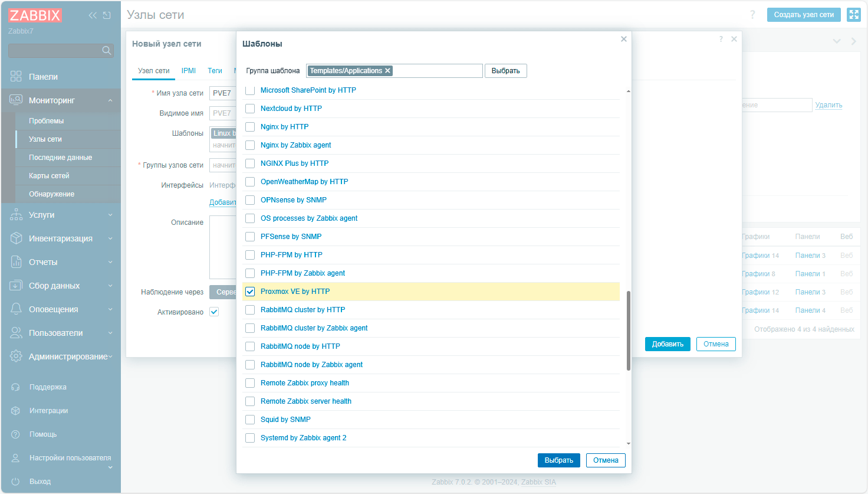Expand Настройки пользователя chevron
Viewport: 868px width, 494px height.
pyautogui.click(x=110, y=467)
